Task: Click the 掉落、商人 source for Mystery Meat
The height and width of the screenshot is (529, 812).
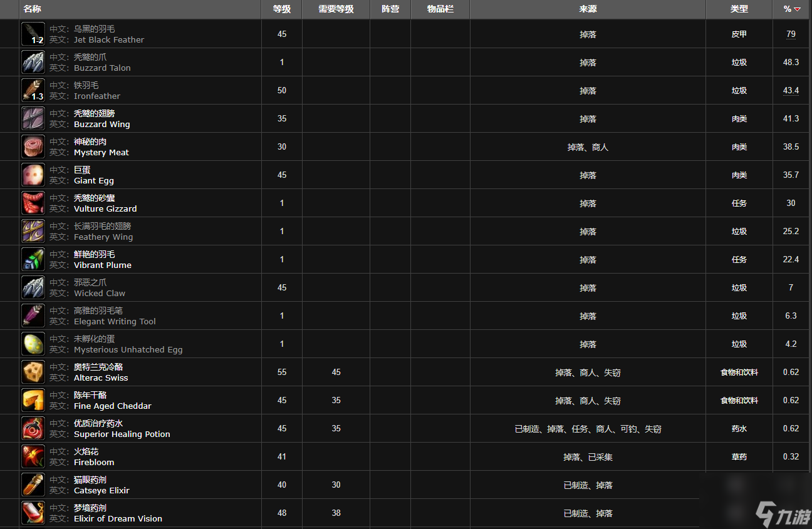Action: point(588,147)
